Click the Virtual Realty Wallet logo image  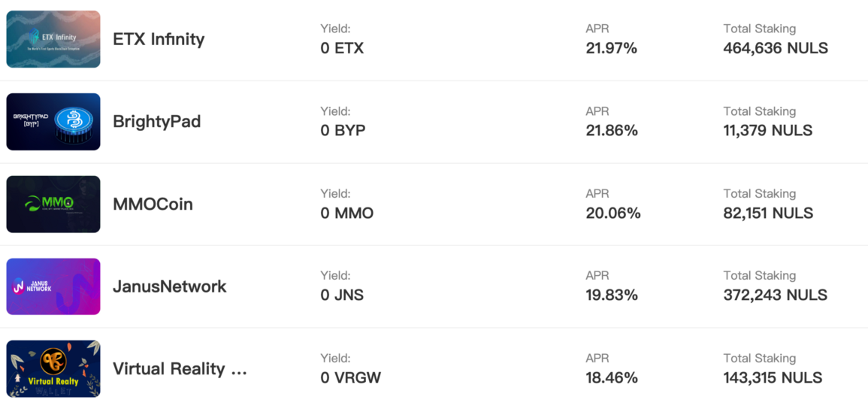[53, 369]
